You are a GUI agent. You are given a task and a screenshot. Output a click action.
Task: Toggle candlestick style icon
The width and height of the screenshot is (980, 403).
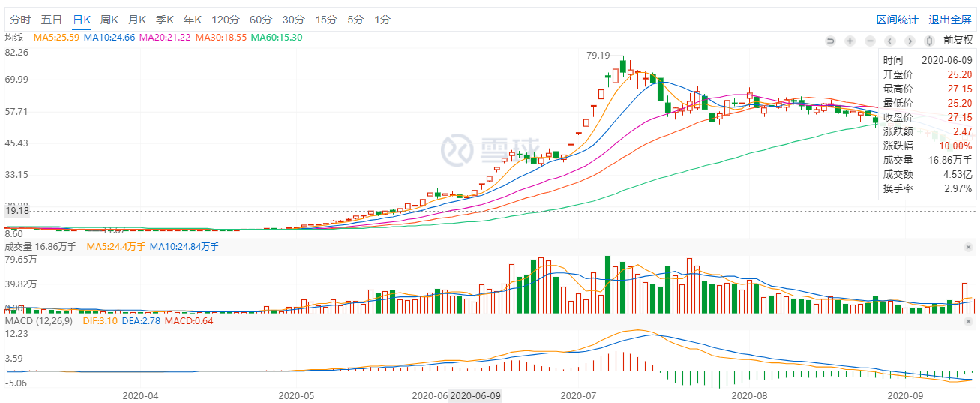[x=930, y=41]
